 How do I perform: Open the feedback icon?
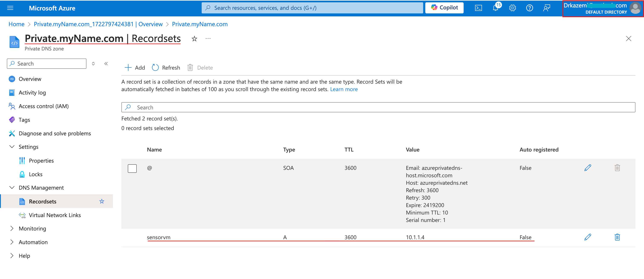tap(546, 8)
